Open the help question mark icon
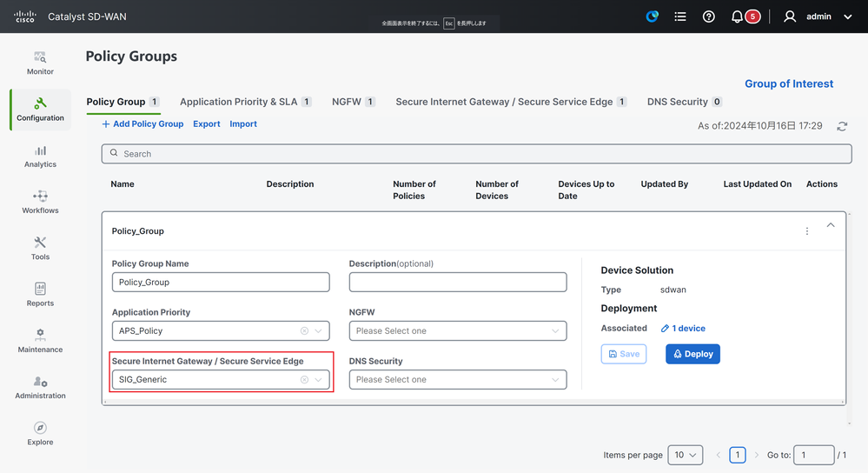868x473 pixels. 709,17
